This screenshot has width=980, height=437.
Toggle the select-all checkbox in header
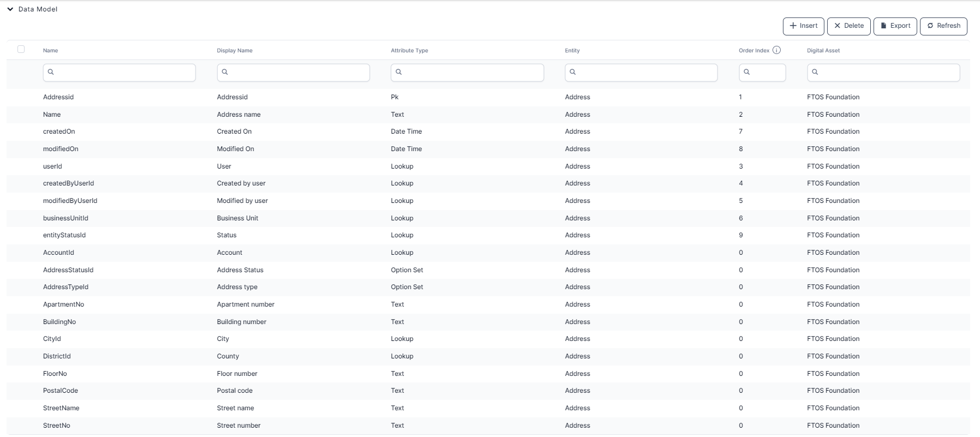(x=21, y=49)
